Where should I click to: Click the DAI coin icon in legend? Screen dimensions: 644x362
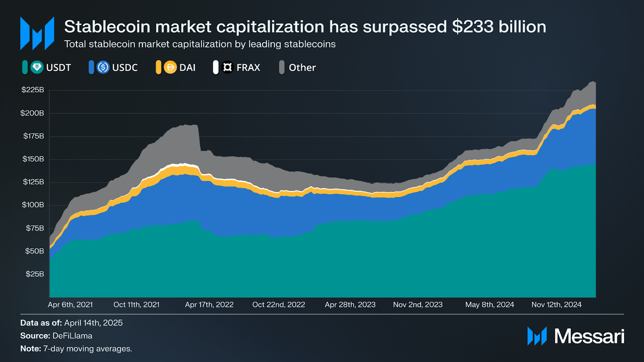[x=170, y=67]
